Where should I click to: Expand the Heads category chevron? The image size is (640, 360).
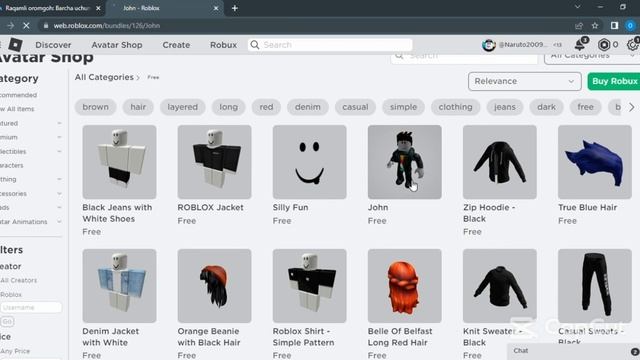tap(59, 207)
